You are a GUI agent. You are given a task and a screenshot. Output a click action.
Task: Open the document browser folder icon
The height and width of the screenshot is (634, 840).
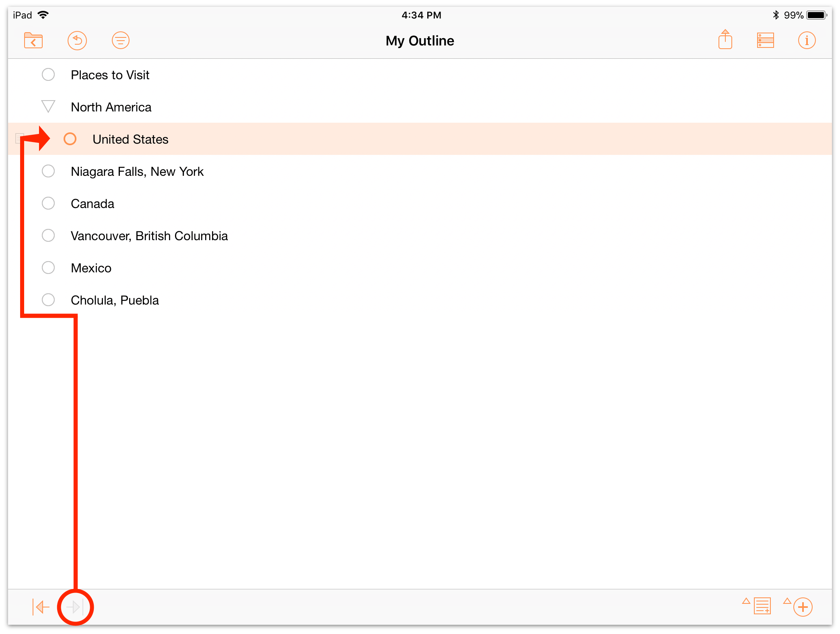(x=33, y=41)
